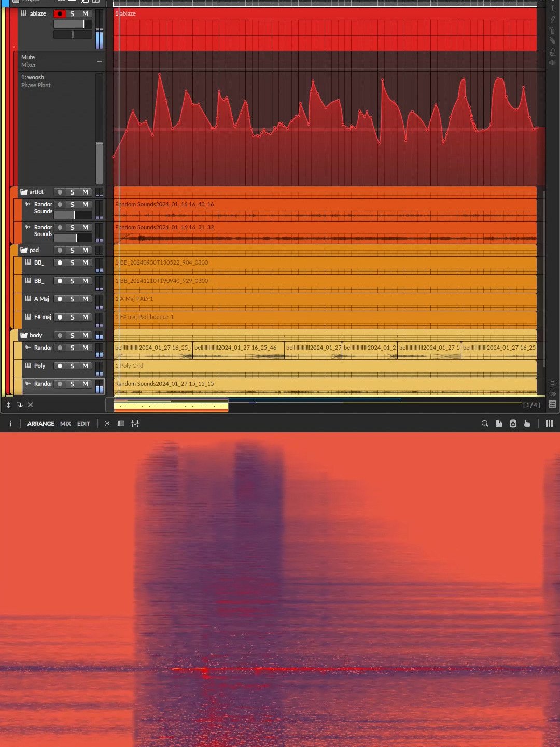Image resolution: width=560 pixels, height=747 pixels.
Task: Select the pen tool in right toolbar
Action: click(x=552, y=19)
